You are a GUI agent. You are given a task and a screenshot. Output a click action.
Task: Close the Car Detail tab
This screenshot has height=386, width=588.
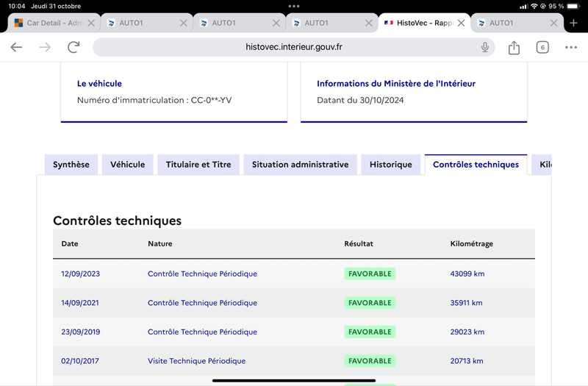[x=91, y=23]
